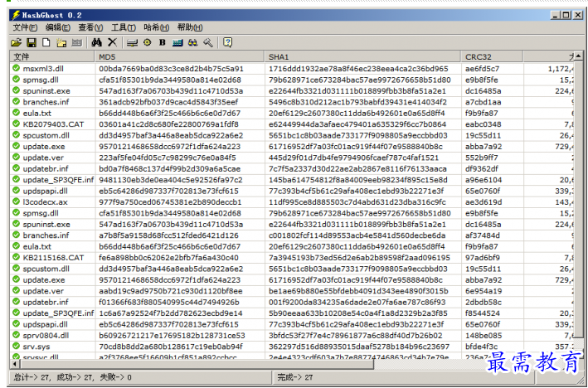Click the bold B toolbar icon
Viewport: 588px width, 388px height.
(x=163, y=42)
